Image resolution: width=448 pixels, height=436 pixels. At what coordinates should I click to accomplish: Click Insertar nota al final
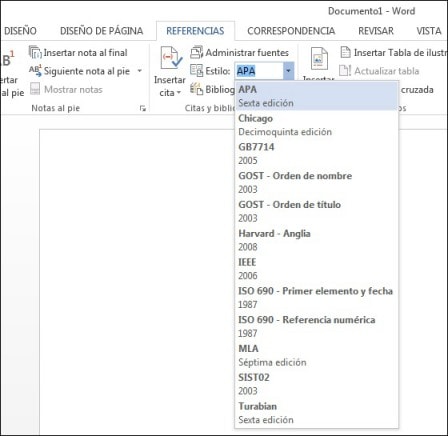coord(79,52)
